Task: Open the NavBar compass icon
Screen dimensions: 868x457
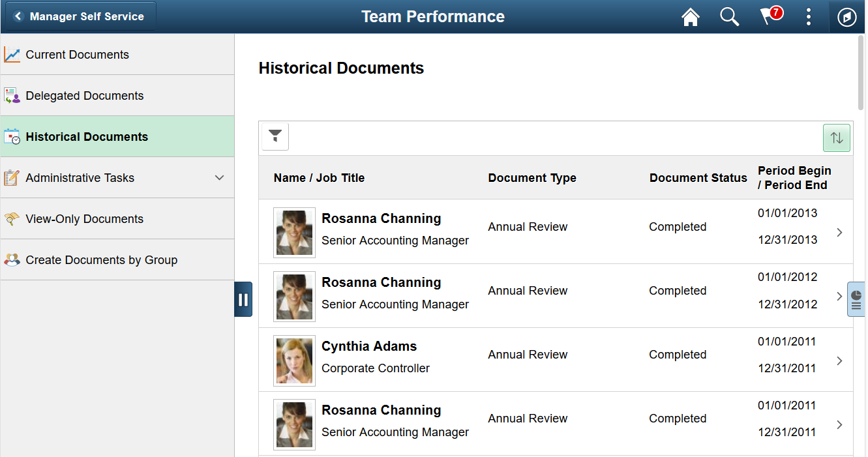Action: (846, 17)
